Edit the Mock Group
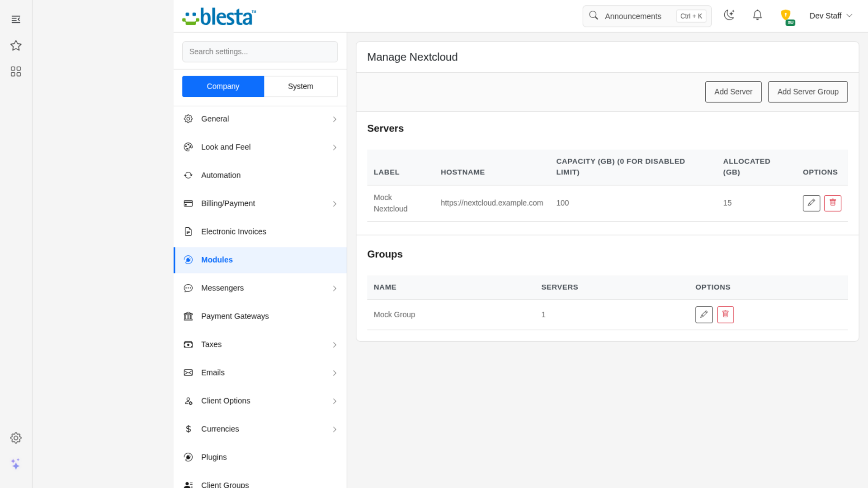The image size is (868, 488). coord(704,315)
